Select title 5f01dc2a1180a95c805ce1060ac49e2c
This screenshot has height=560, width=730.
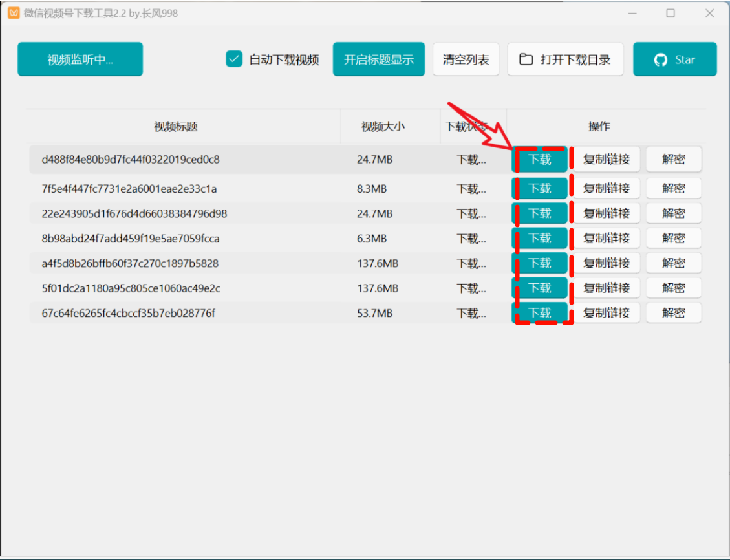click(131, 288)
